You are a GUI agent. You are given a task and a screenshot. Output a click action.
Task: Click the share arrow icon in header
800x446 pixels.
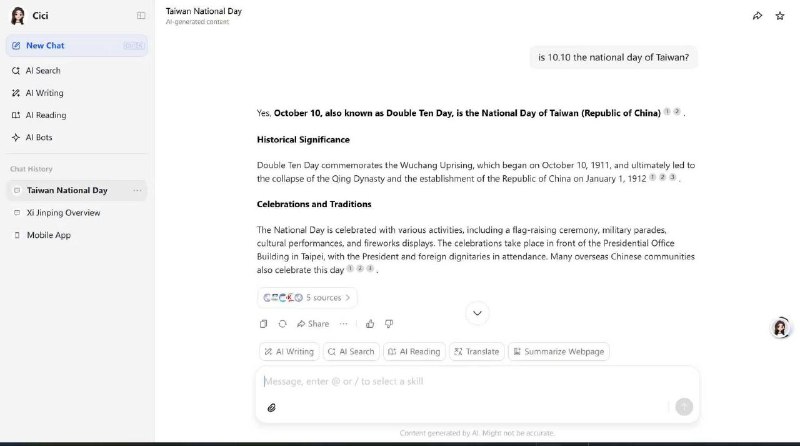click(x=757, y=16)
